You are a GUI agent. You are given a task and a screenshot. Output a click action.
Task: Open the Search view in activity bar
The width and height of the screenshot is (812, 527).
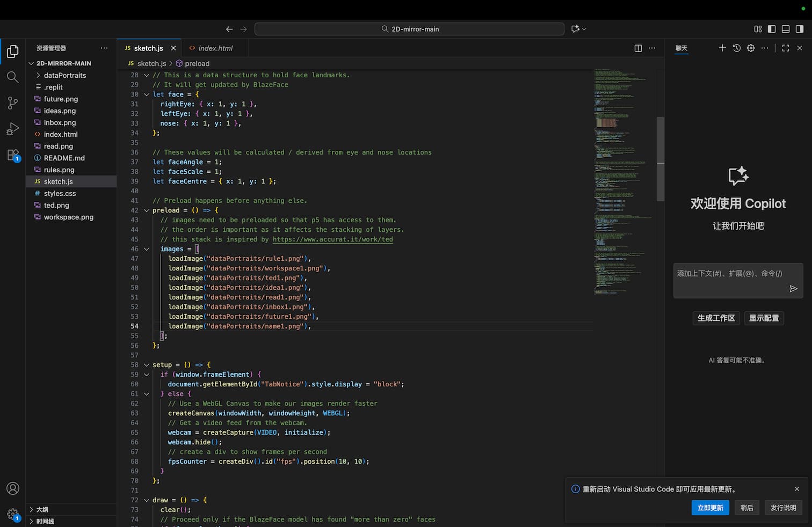point(12,77)
